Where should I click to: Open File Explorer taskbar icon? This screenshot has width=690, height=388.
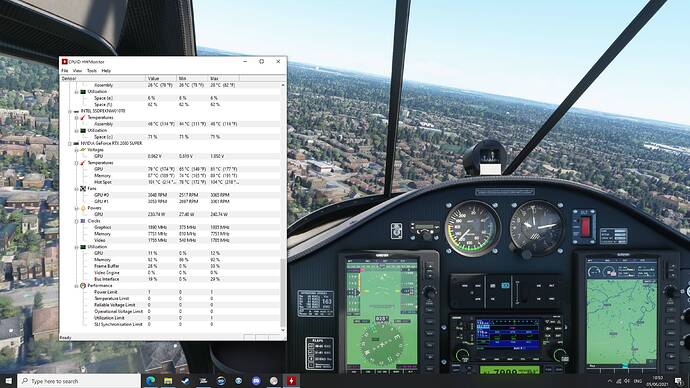tap(168, 381)
